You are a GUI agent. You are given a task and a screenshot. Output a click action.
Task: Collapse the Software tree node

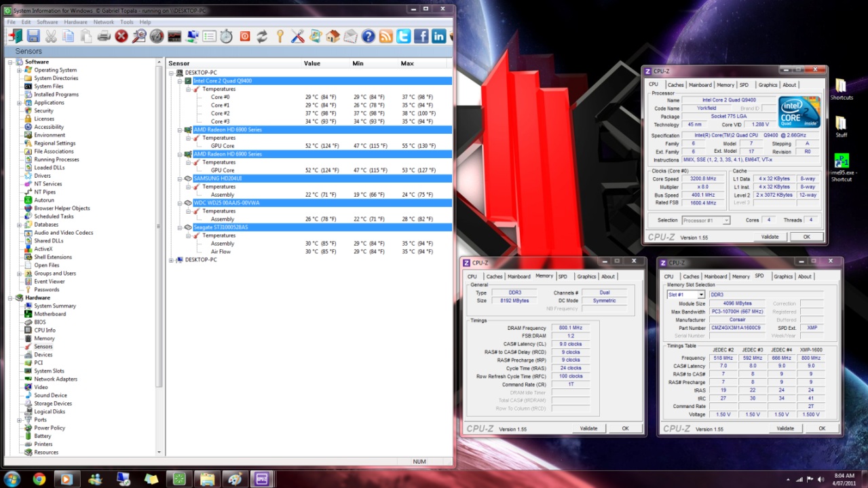(11, 62)
